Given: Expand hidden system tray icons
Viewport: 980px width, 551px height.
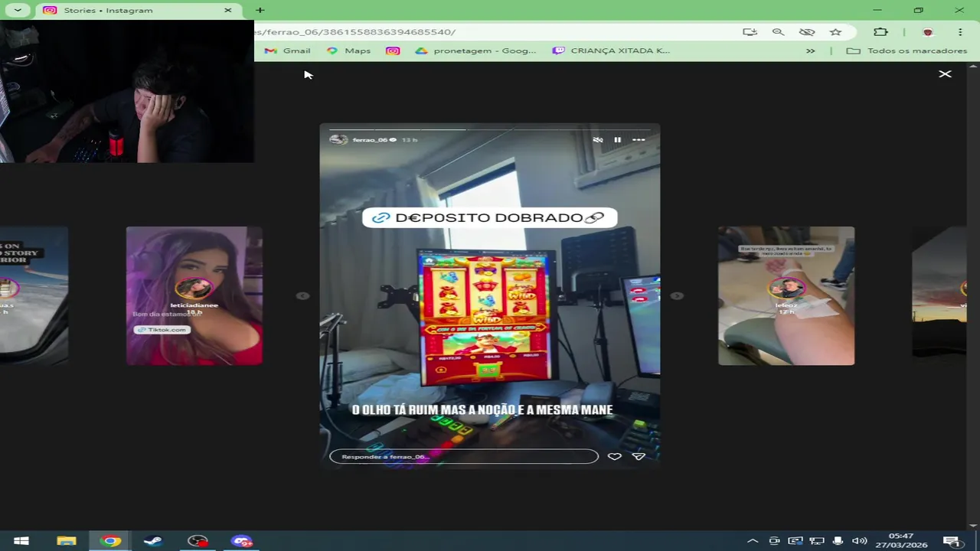Looking at the screenshot, I should (753, 541).
